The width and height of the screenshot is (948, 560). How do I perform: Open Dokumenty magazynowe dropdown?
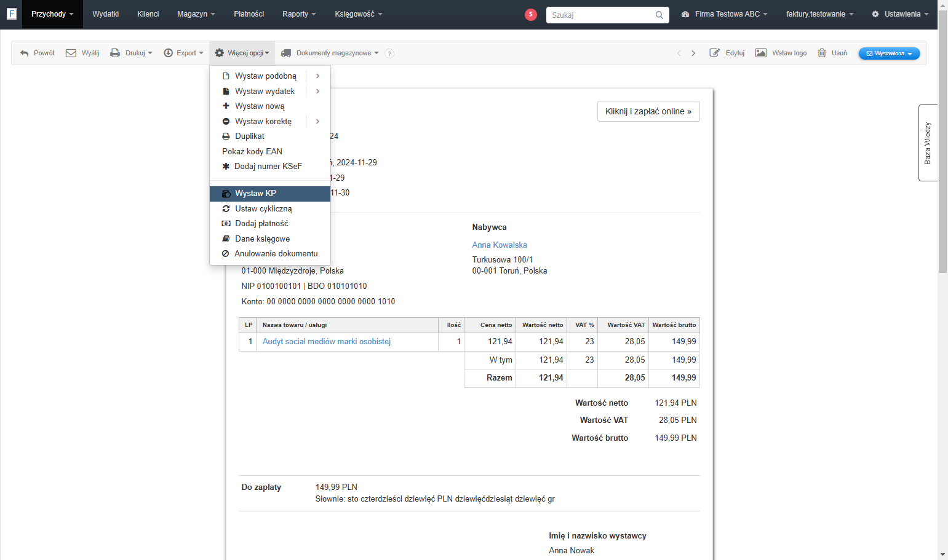click(330, 53)
